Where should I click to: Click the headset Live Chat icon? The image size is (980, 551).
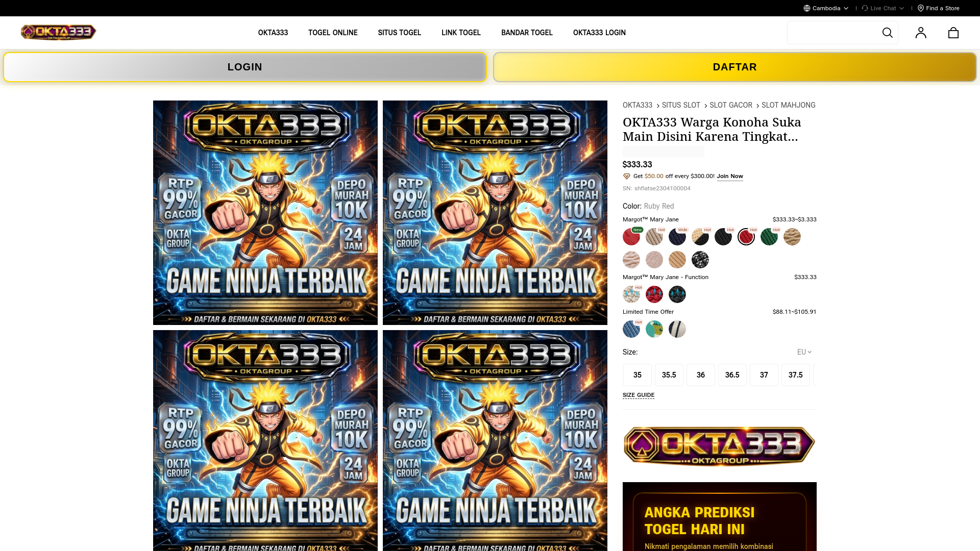pyautogui.click(x=865, y=8)
